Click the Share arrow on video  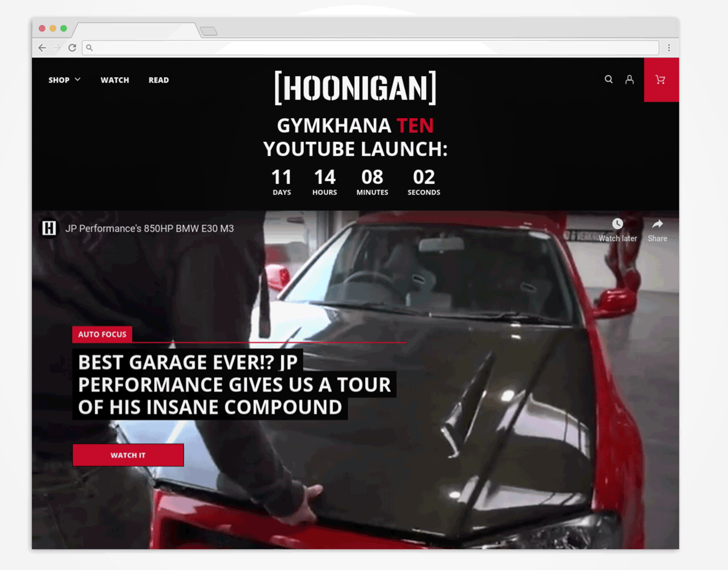pos(657,224)
